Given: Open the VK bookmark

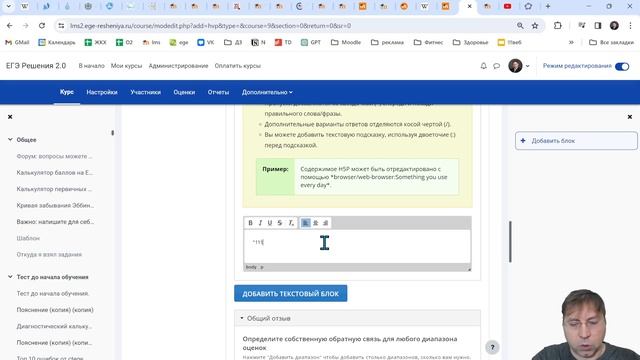Looking at the screenshot, I should point(206,42).
